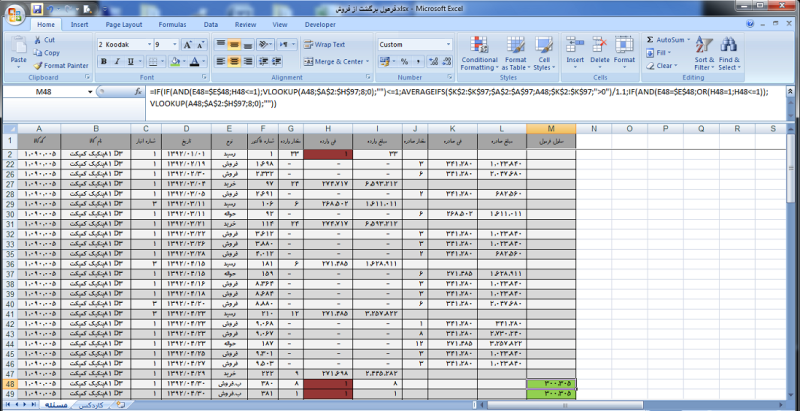Viewport: 800px width, 411px height.
Task: Toggle Bold formatting
Action: point(104,62)
